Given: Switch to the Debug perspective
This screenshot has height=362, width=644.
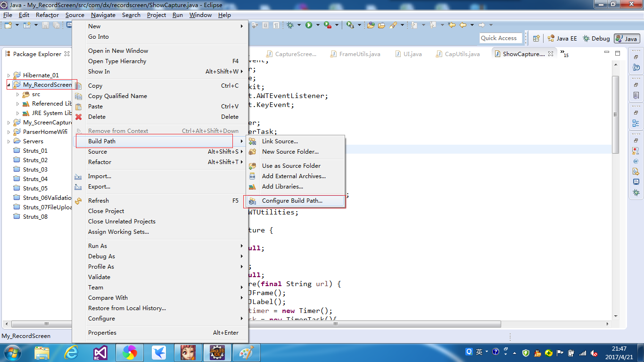Looking at the screenshot, I should click(596, 39).
